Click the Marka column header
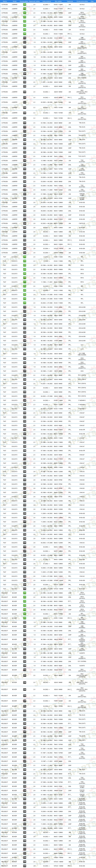The height and width of the screenshot is (868, 96). pos(5,1)
